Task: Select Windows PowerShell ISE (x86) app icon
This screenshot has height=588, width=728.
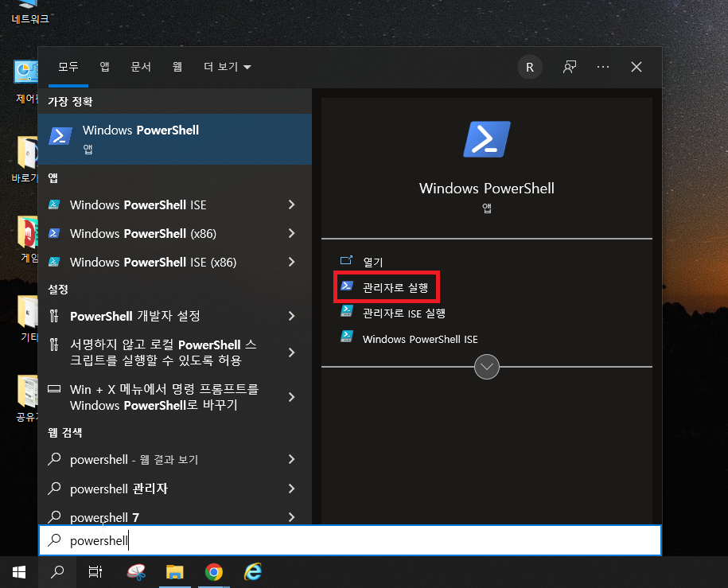Action: pyautogui.click(x=54, y=262)
